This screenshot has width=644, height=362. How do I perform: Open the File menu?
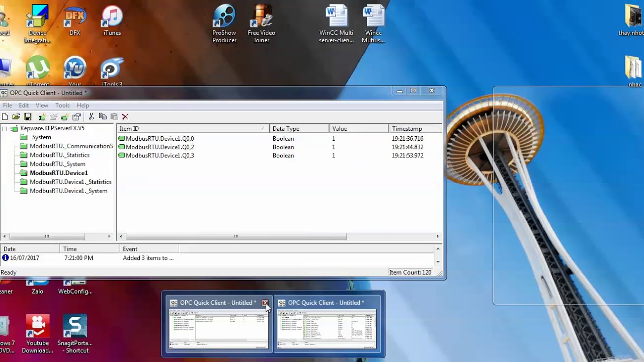click(8, 106)
